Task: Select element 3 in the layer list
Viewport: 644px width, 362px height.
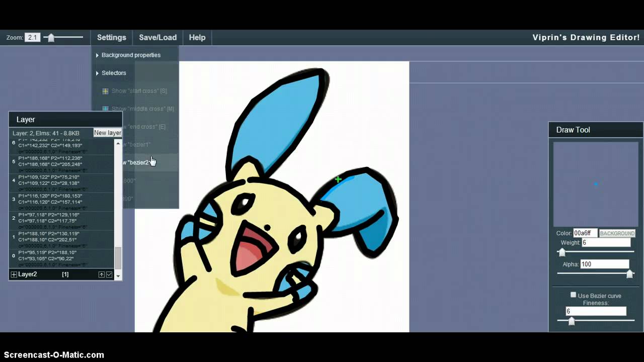Action: click(50, 199)
